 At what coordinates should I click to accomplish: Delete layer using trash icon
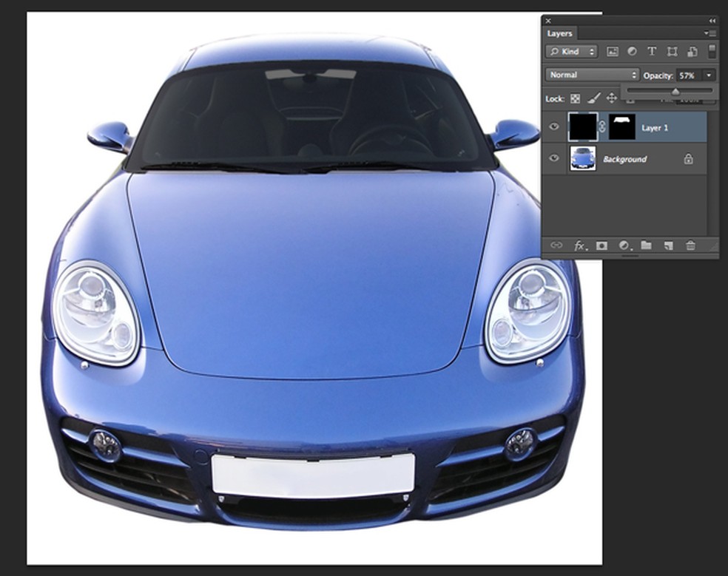[690, 245]
